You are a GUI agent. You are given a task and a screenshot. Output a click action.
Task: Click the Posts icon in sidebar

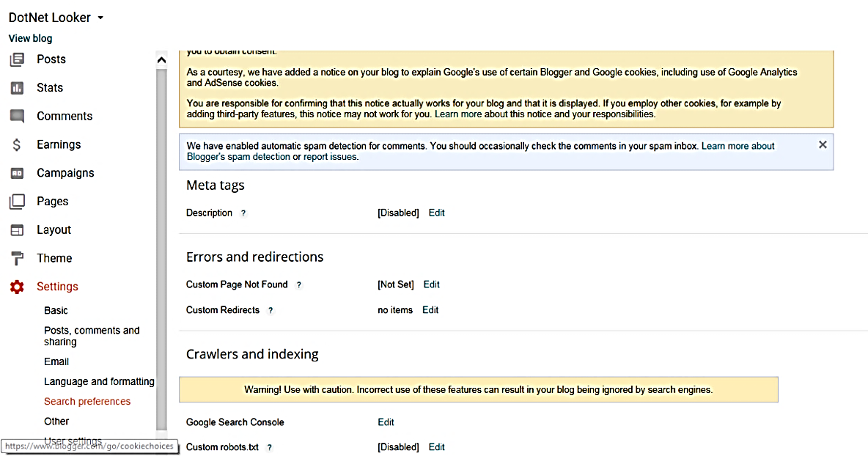point(17,59)
